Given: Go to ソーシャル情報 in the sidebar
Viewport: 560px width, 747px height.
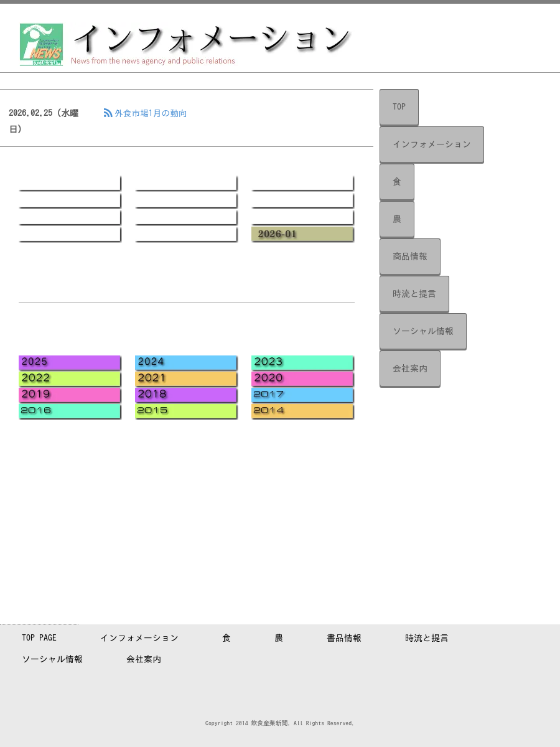Looking at the screenshot, I should (422, 331).
